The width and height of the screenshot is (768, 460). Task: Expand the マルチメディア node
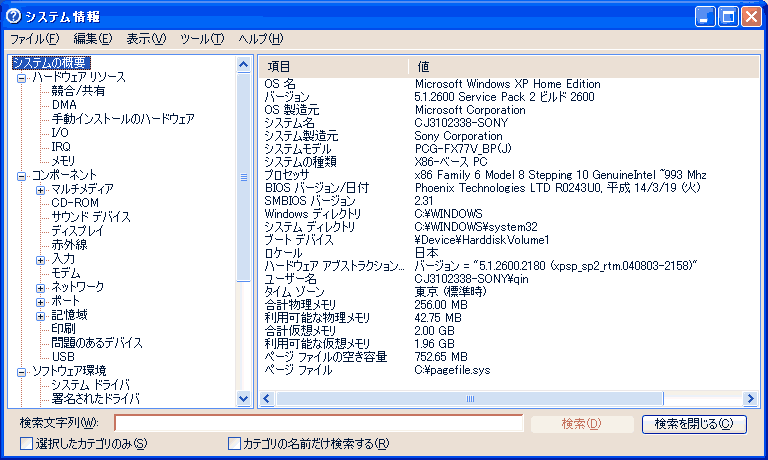point(41,190)
